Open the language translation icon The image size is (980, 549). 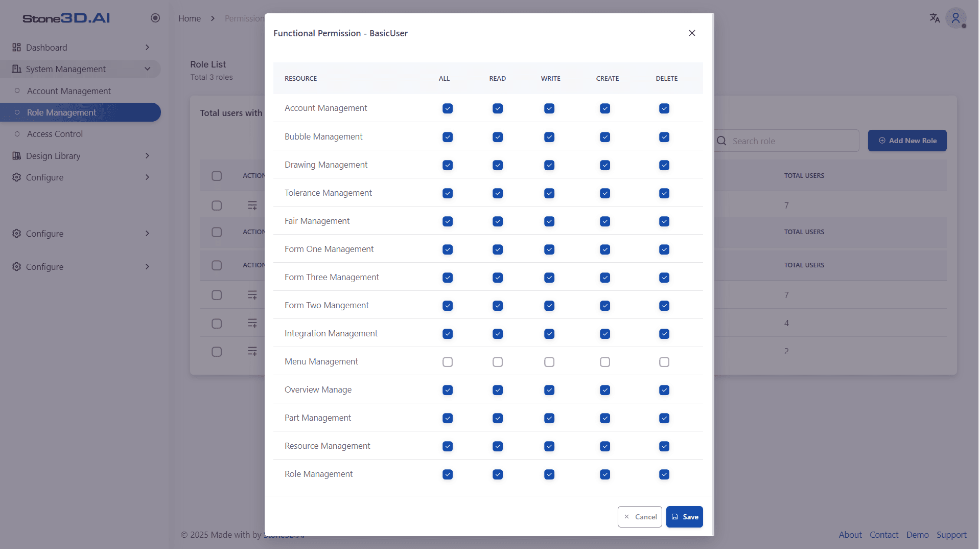coord(935,18)
